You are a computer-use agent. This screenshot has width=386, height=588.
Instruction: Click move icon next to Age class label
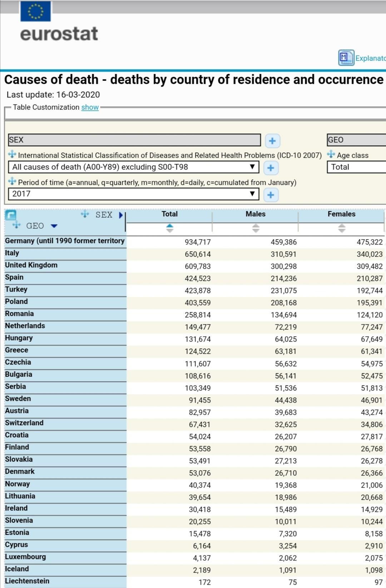331,154
